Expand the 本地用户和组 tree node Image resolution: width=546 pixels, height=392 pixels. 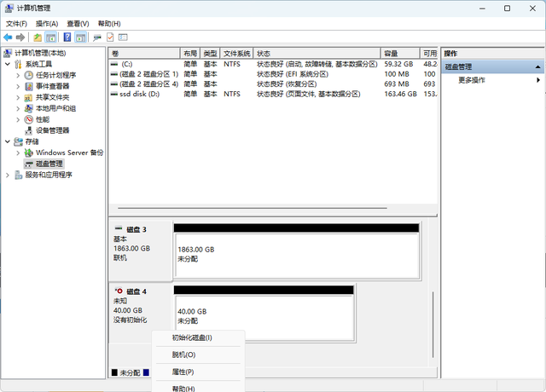(18, 108)
